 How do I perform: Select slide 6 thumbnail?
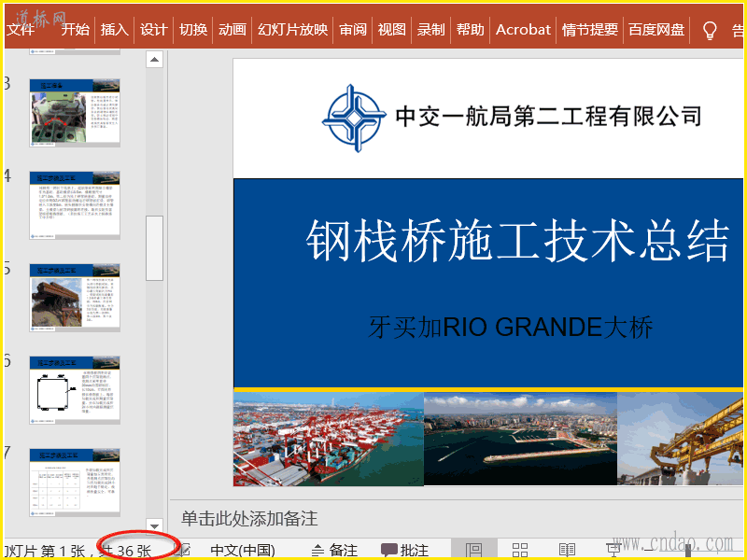[75, 390]
